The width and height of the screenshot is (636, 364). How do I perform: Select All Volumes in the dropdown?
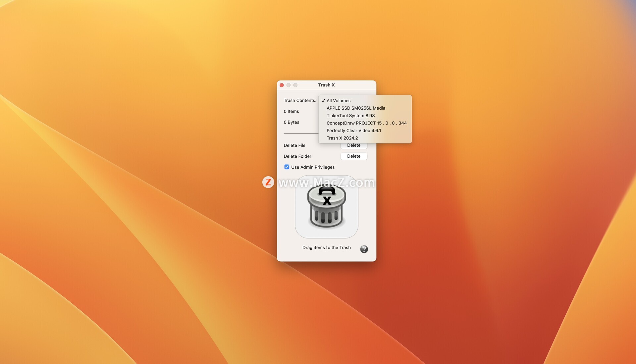click(365, 100)
